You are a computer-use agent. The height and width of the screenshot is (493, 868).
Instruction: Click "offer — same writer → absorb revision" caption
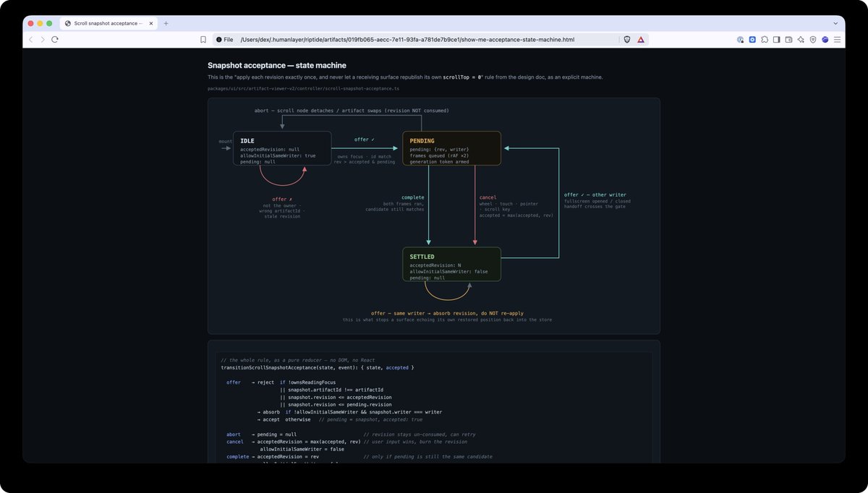[x=447, y=313]
